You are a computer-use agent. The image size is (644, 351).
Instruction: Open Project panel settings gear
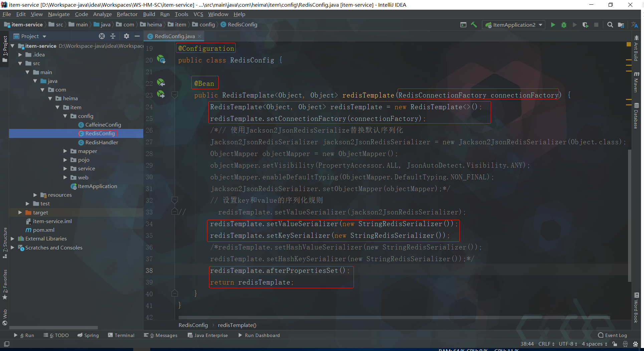pyautogui.click(x=126, y=36)
